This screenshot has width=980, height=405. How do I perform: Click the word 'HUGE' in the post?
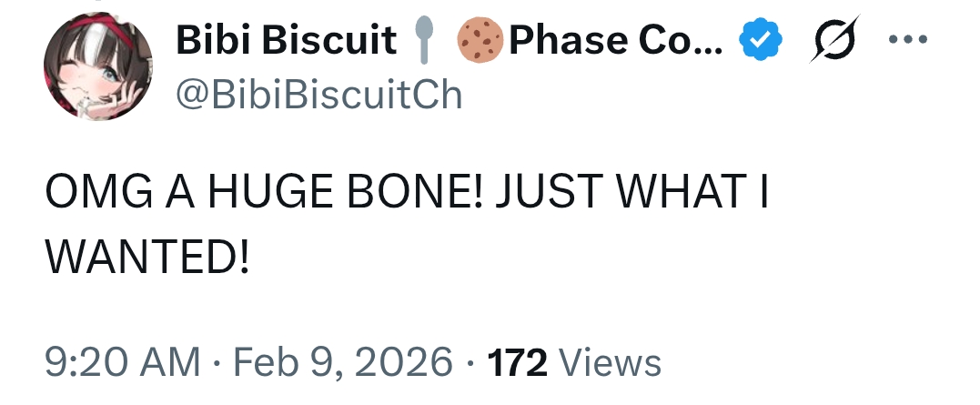tap(271, 191)
